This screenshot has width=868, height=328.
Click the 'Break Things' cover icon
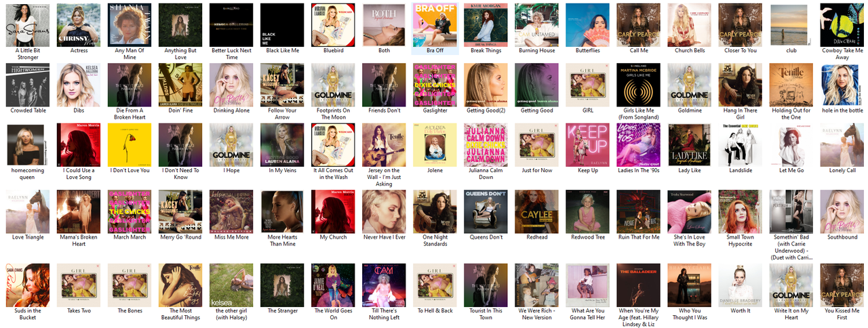coord(486,25)
